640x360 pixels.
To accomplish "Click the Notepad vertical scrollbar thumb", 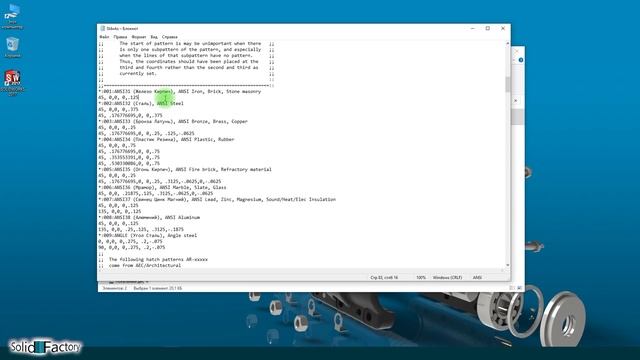I will click(508, 84).
